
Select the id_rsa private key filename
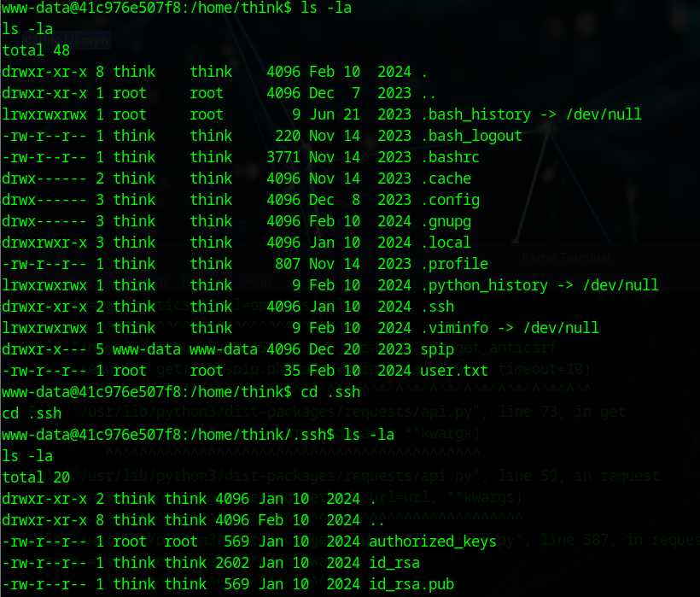click(394, 563)
